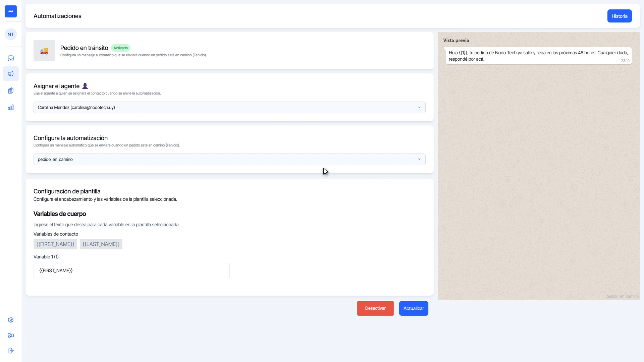
Task: Click the delivery truck thumbnail
Action: pyautogui.click(x=44, y=51)
